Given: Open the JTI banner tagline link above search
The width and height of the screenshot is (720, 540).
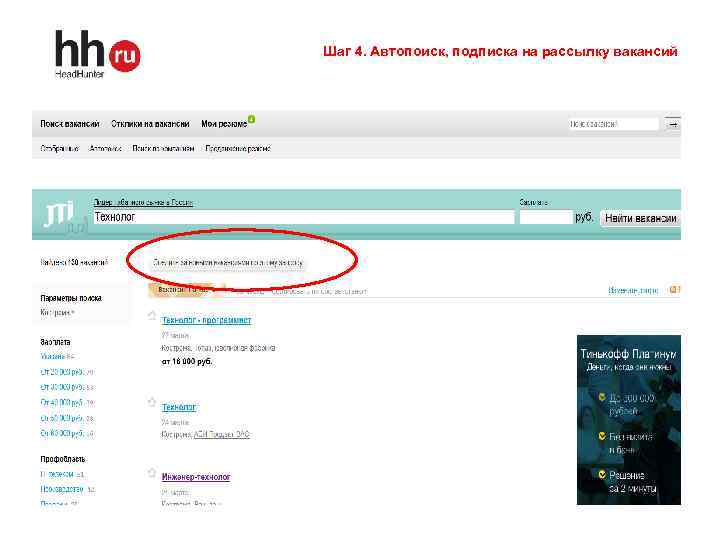Looking at the screenshot, I should (x=143, y=202).
